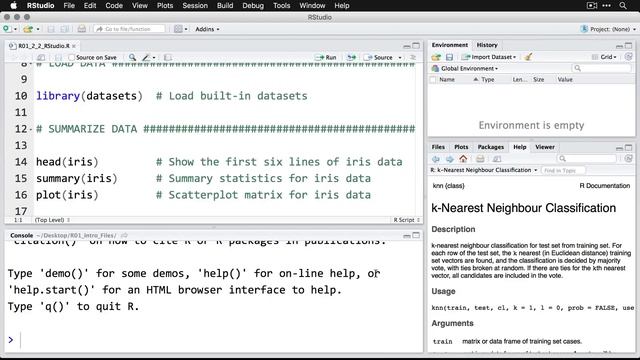This screenshot has width=640, height=360.
Task: Click the Save All documents icon
Action: click(64, 29)
